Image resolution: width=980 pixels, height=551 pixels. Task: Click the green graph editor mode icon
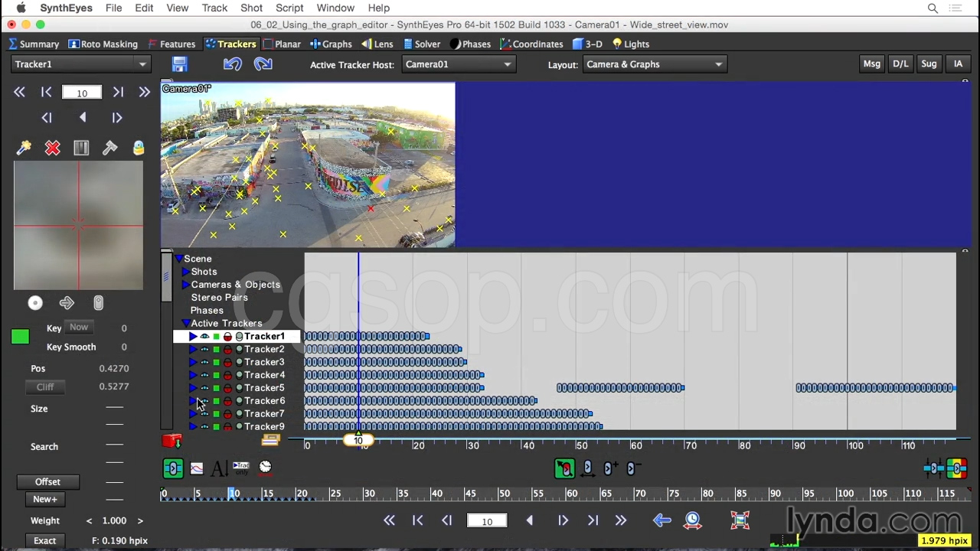(x=172, y=468)
